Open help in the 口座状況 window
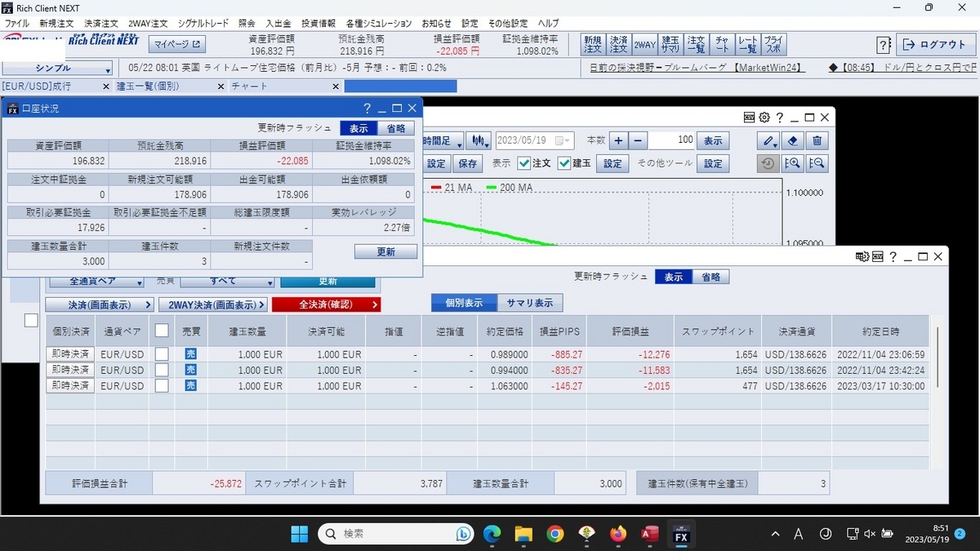980x551 pixels. [367, 108]
